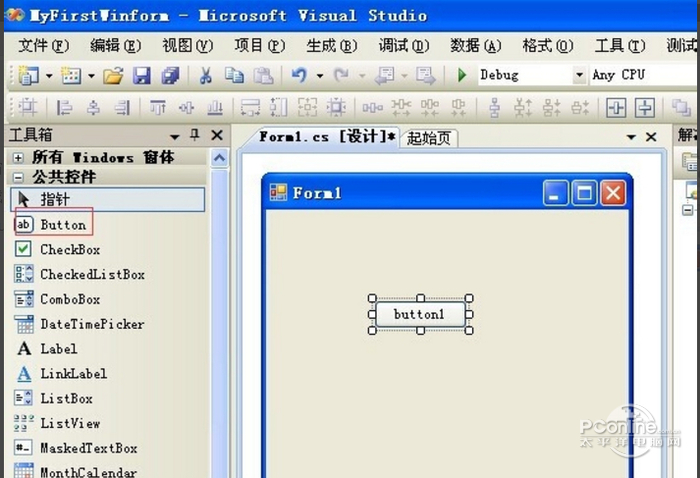Close the 工具箱 panel

(217, 135)
